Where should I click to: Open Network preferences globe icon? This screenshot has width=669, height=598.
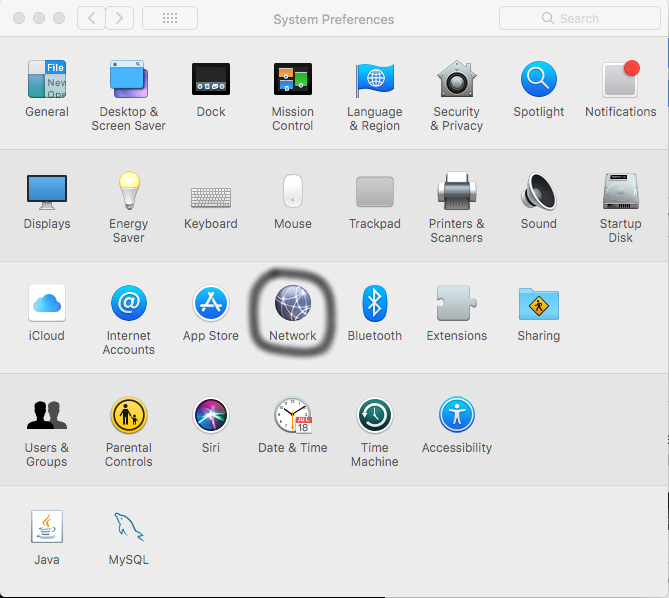(x=293, y=303)
